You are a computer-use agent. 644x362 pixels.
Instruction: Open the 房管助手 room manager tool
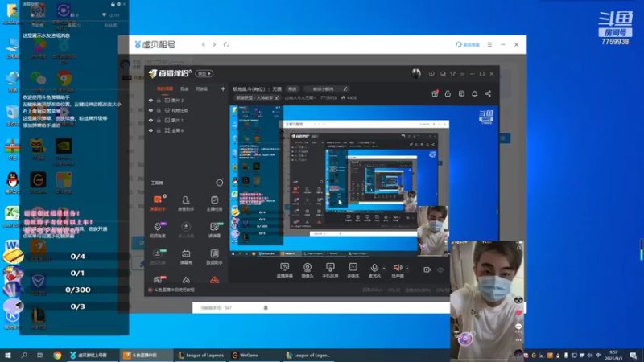click(x=186, y=204)
